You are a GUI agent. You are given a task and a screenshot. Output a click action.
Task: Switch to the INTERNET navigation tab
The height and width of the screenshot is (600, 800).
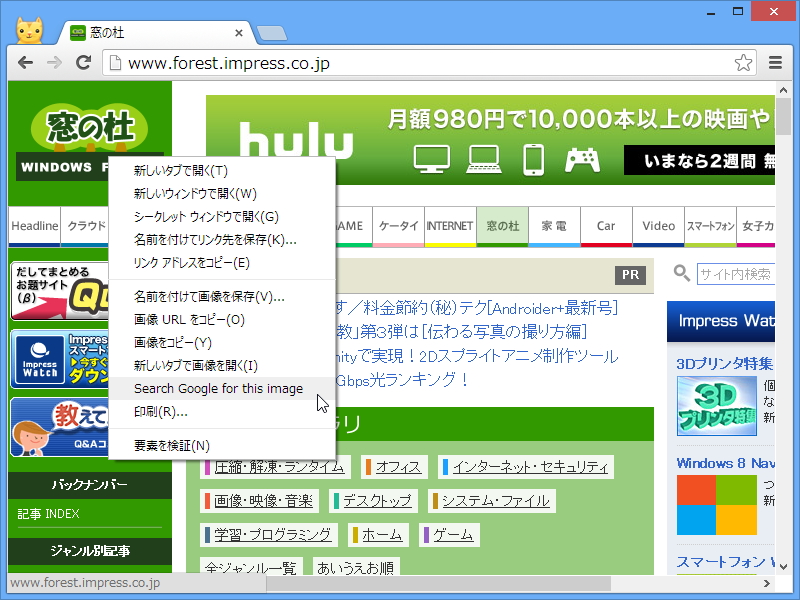click(449, 226)
